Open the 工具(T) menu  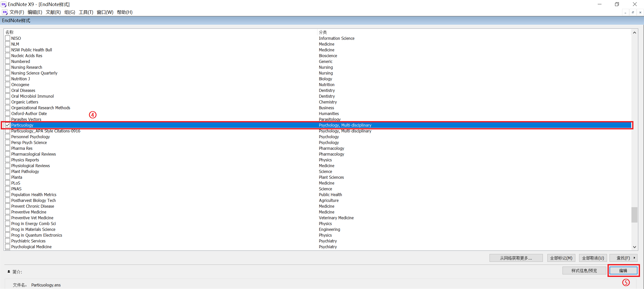point(86,12)
